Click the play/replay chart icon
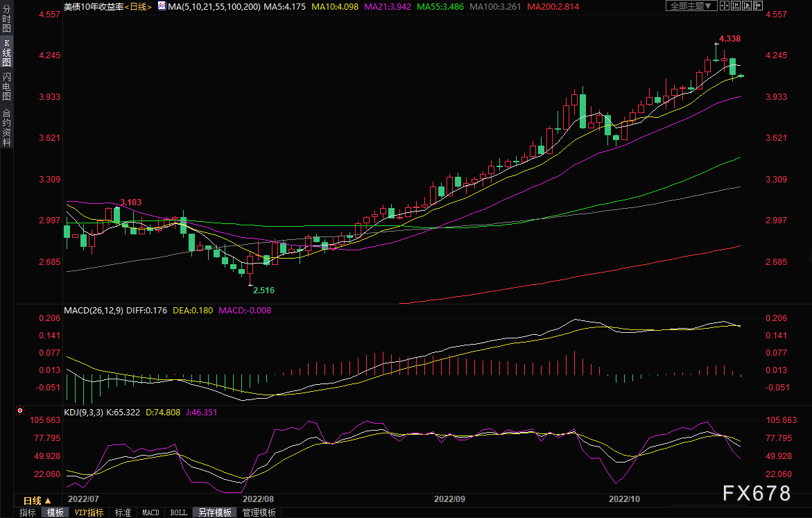 point(746,6)
